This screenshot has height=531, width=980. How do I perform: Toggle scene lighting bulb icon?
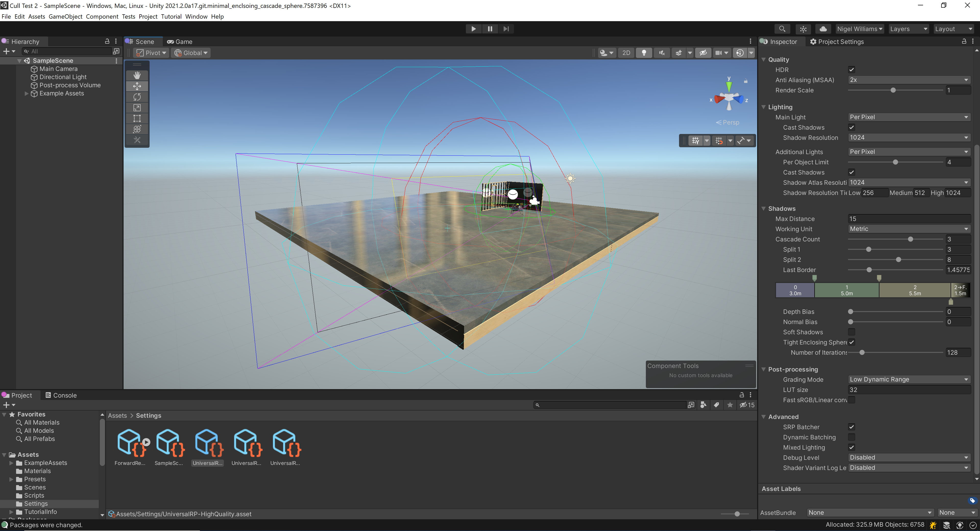644,53
